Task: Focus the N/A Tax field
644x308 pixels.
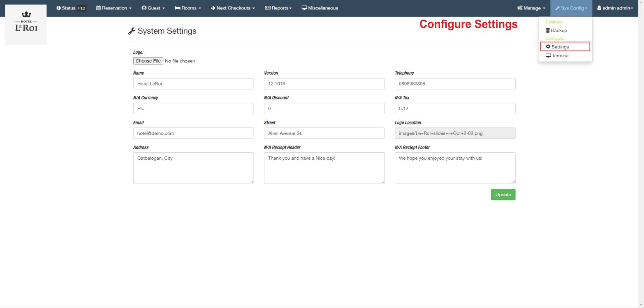Action: [x=455, y=108]
